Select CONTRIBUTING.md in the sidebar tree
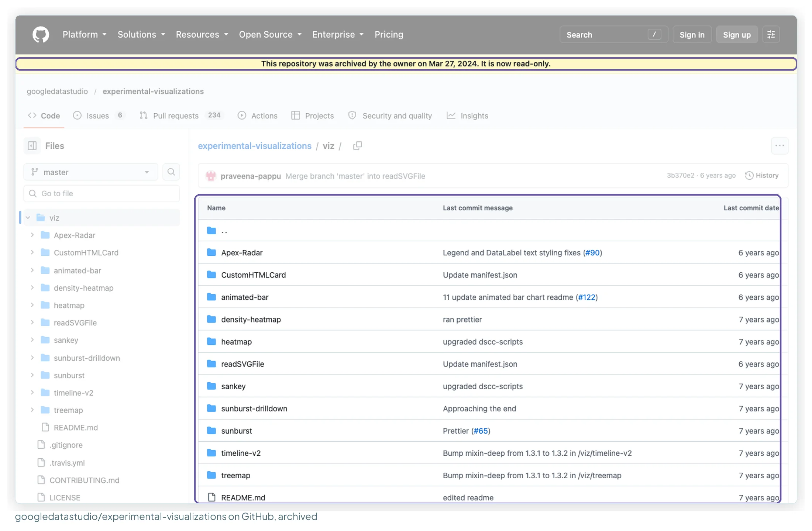Image resolution: width=812 pixels, height=531 pixels. click(x=84, y=480)
